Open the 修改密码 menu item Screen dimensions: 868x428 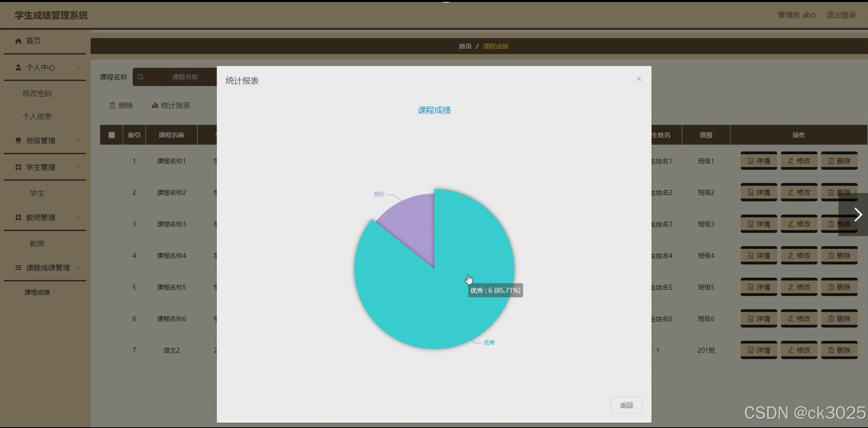(x=37, y=93)
